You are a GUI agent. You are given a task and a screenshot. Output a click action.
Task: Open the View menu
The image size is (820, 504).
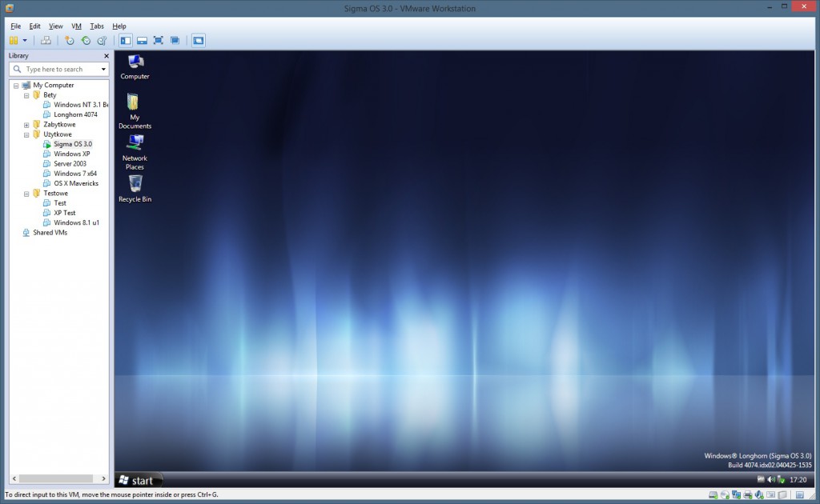pyautogui.click(x=55, y=26)
